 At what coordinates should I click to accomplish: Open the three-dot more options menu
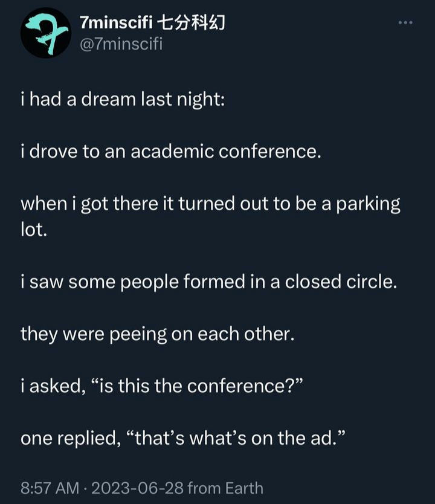coord(405,22)
